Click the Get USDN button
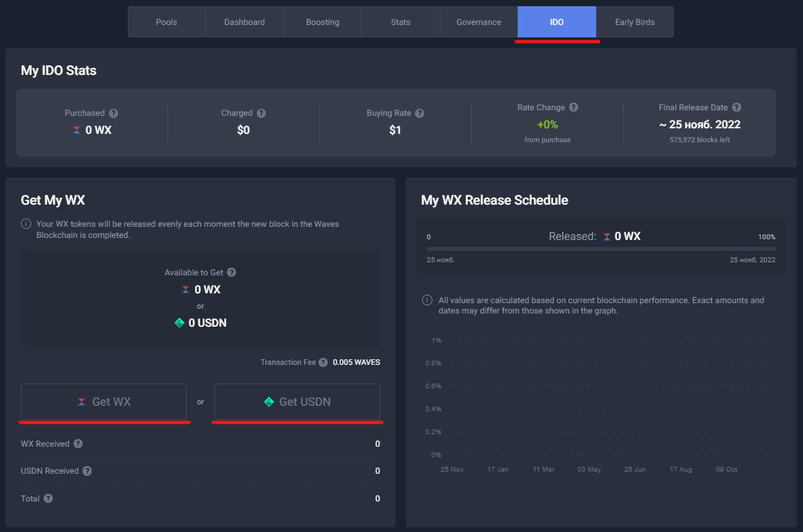 [297, 402]
